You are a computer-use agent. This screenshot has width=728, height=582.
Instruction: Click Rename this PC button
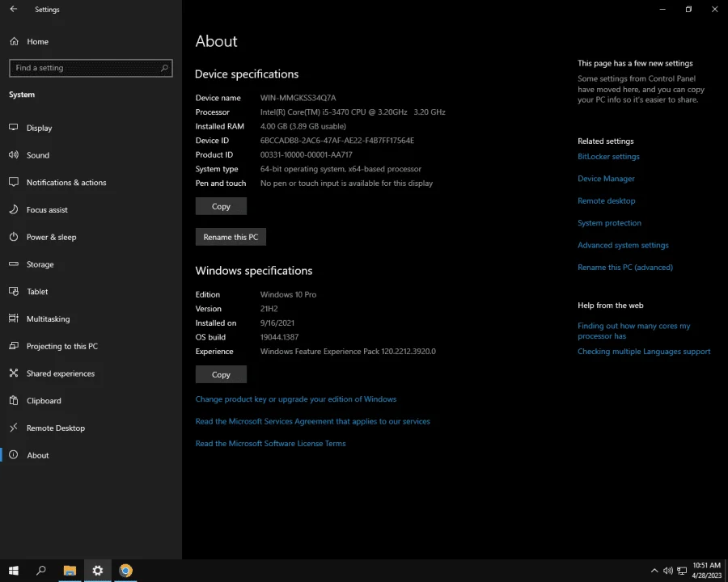pos(231,237)
